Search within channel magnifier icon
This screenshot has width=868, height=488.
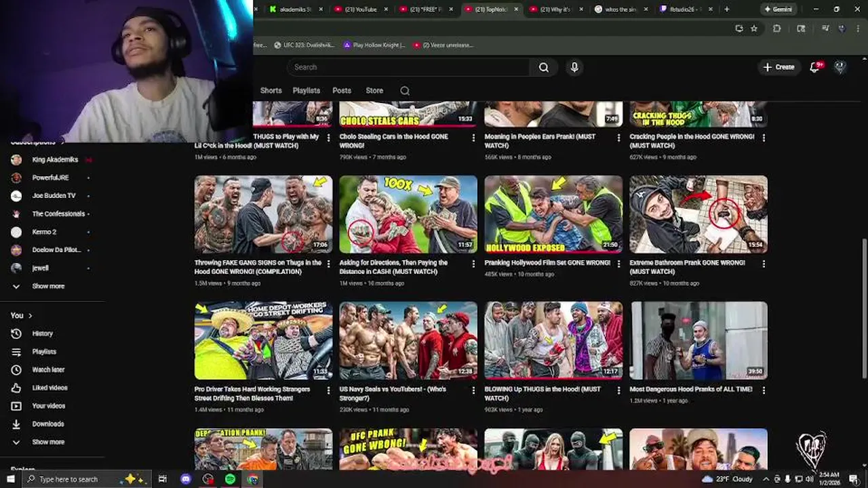pyautogui.click(x=405, y=91)
